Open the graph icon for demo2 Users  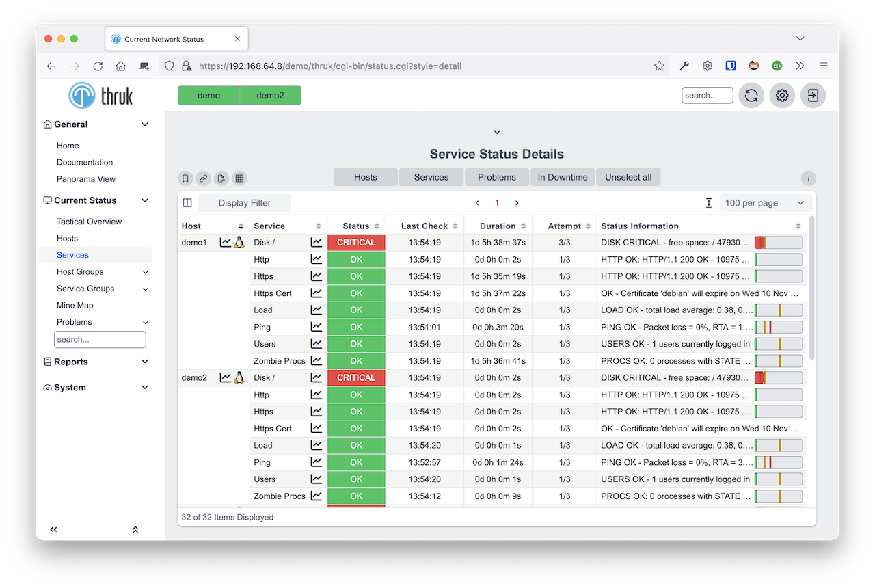[x=317, y=479]
